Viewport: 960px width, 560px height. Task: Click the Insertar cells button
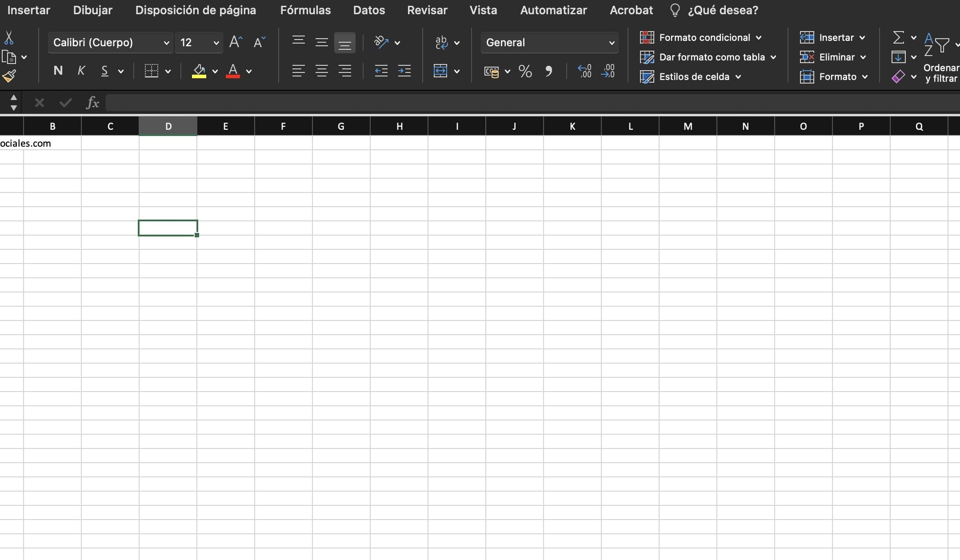point(832,37)
